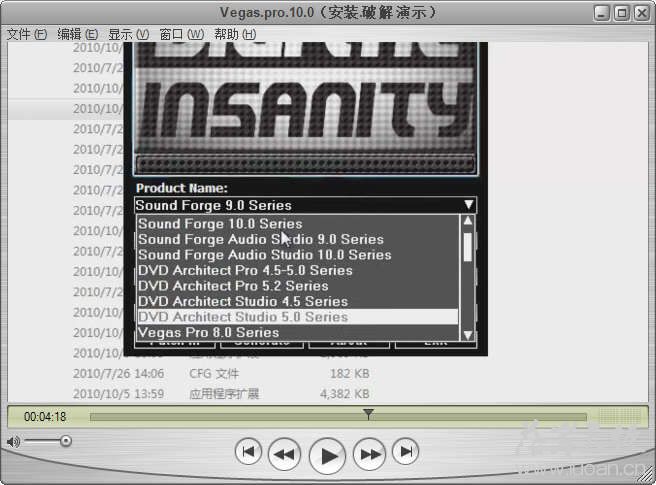Select Sound Forge Audio Studio 9.0 Series

297,239
